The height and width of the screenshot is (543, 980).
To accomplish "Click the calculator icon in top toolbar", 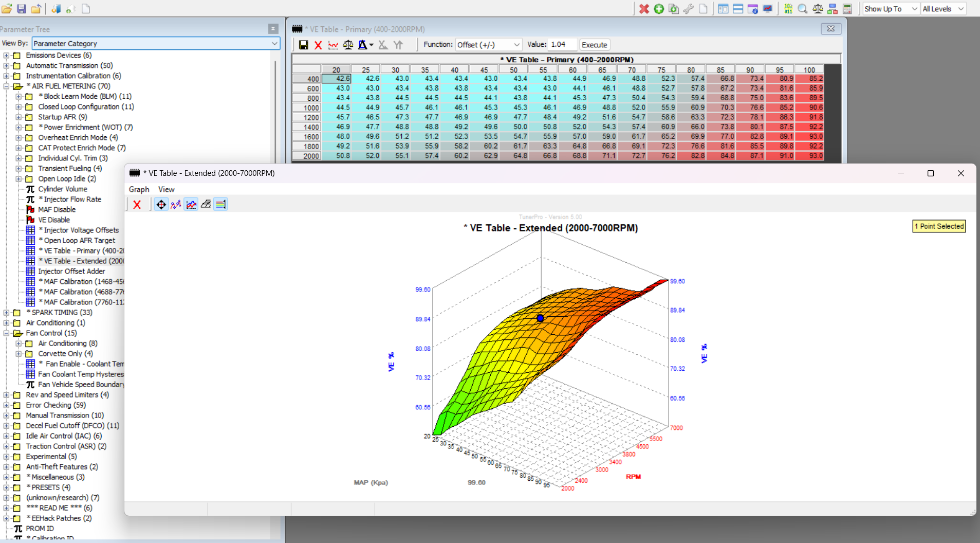I will pos(848,9).
